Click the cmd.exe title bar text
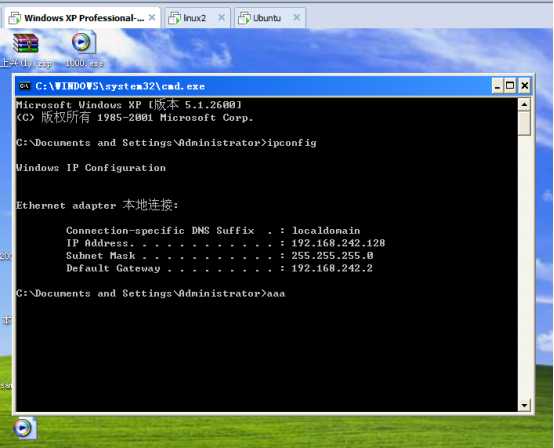Image resolution: width=554 pixels, height=448 pixels. [x=120, y=86]
